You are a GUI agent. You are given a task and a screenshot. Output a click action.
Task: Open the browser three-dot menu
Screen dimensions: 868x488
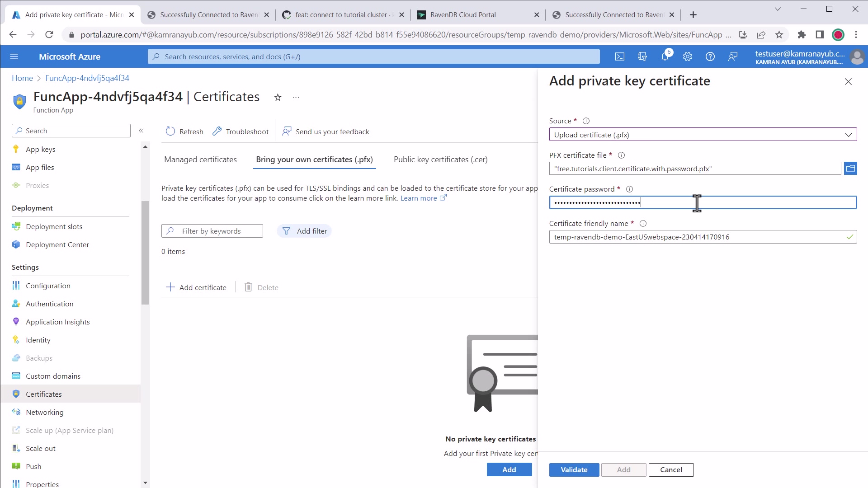click(x=856, y=34)
